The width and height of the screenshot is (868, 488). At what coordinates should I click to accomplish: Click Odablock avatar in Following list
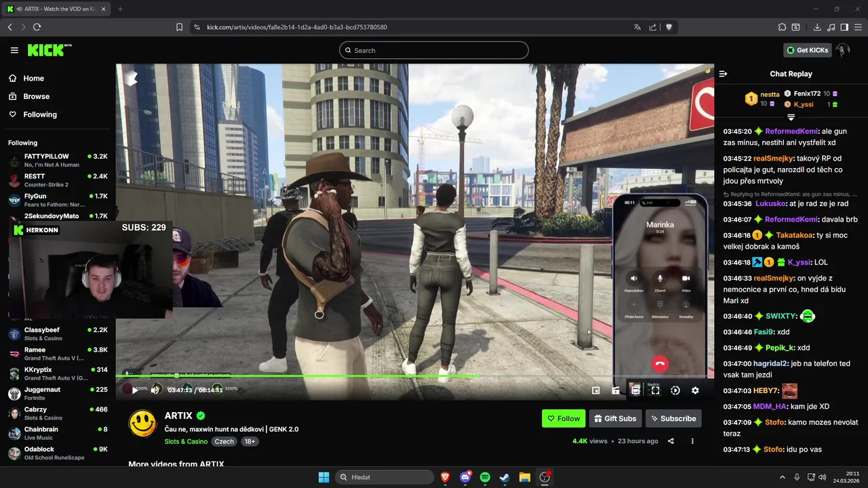14,453
